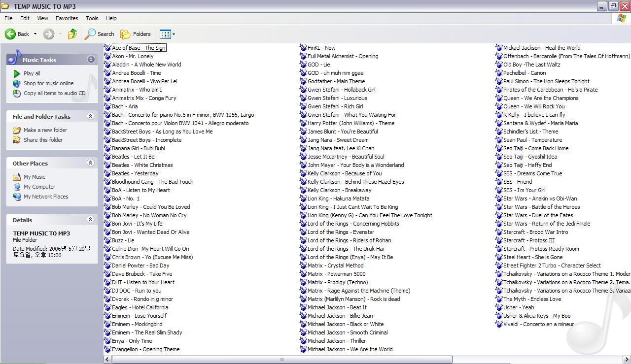Click Share this folder

43,140
